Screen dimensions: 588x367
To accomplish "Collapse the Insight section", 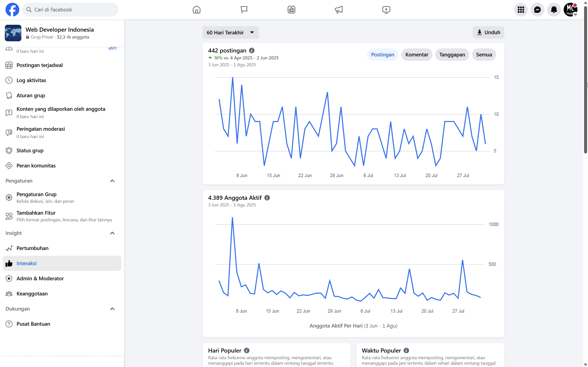I will (x=112, y=233).
